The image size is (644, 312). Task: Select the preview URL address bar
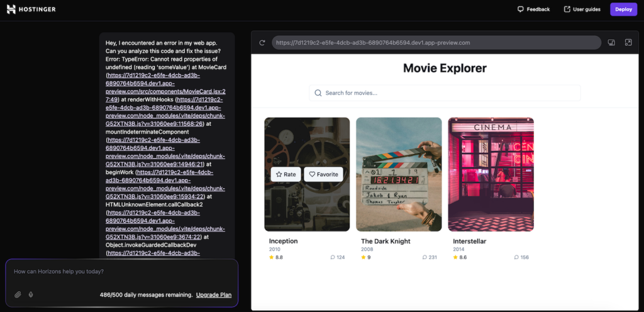[435, 43]
